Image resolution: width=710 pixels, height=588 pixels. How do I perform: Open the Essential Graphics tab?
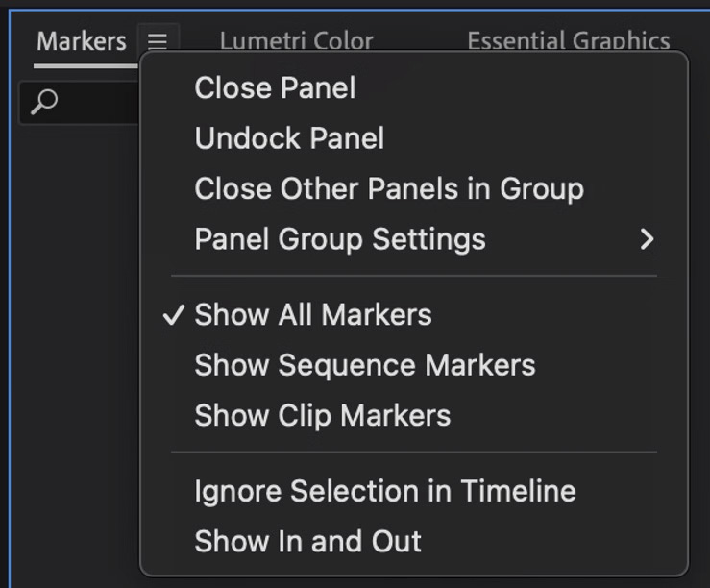pyautogui.click(x=568, y=41)
